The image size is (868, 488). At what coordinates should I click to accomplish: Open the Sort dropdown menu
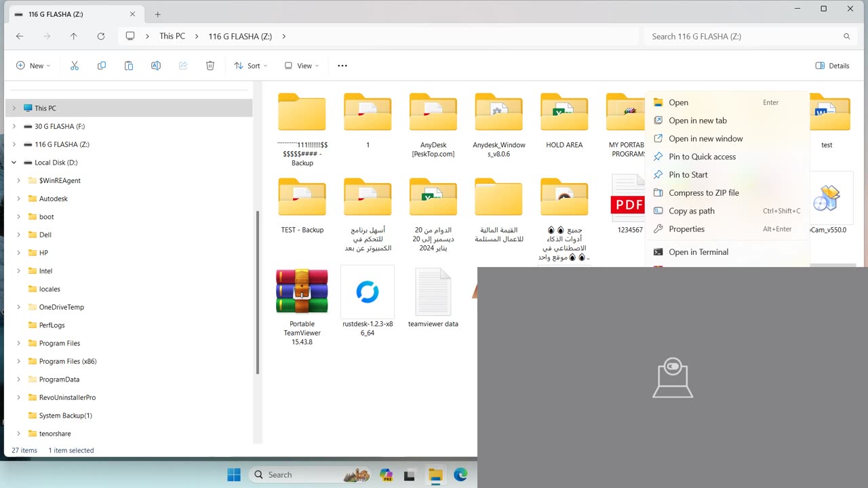tap(250, 66)
